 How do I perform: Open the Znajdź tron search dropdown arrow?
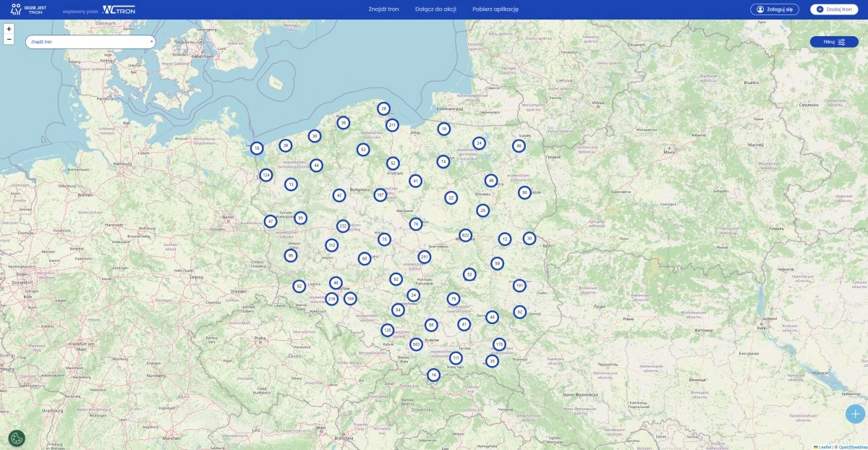[x=151, y=41]
